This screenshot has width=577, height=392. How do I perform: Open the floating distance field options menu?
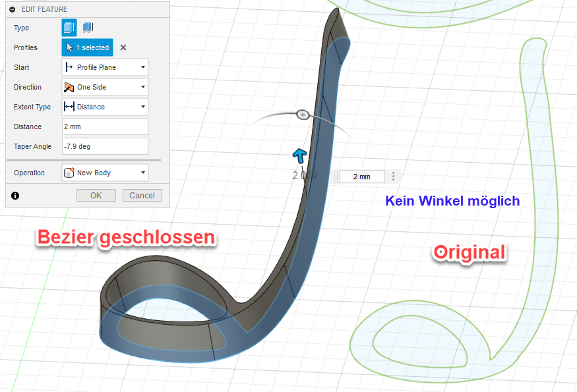pyautogui.click(x=394, y=177)
